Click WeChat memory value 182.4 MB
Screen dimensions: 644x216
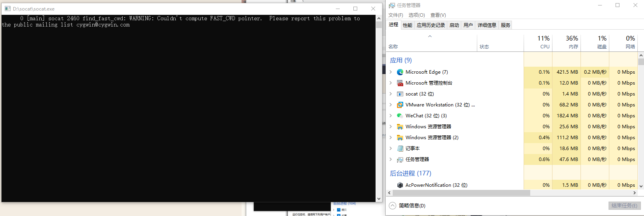click(567, 116)
